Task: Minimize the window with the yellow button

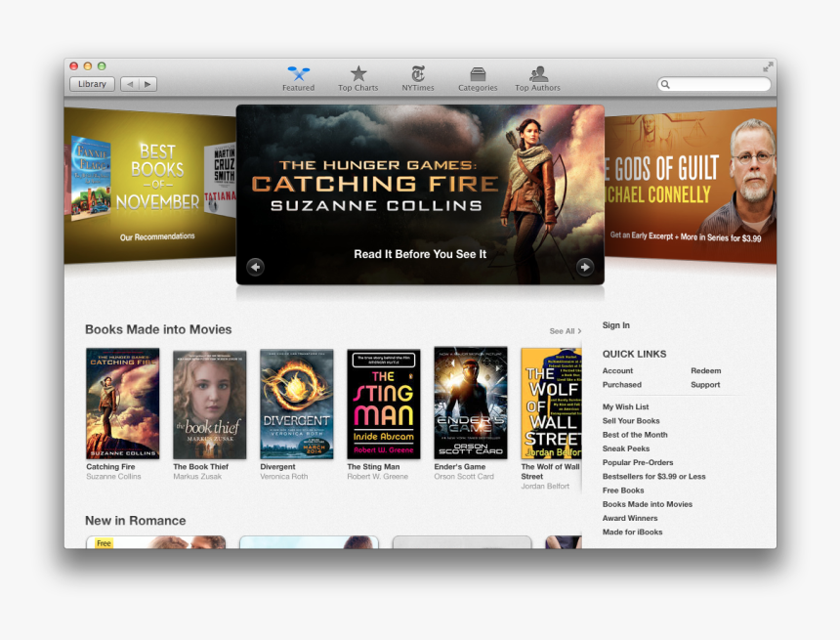Action: click(87, 66)
